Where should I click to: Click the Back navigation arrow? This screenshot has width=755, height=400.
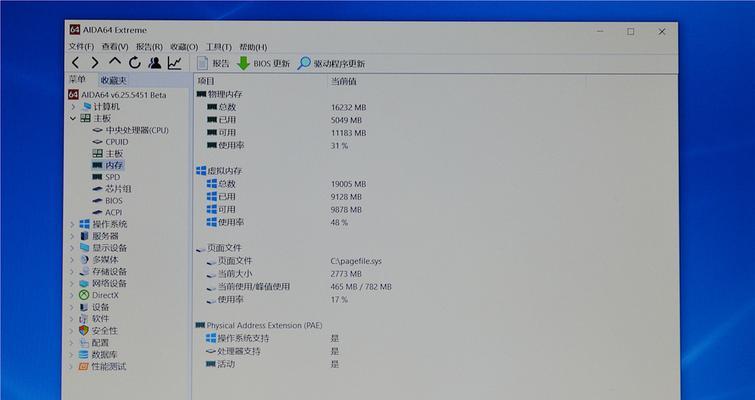click(76, 63)
